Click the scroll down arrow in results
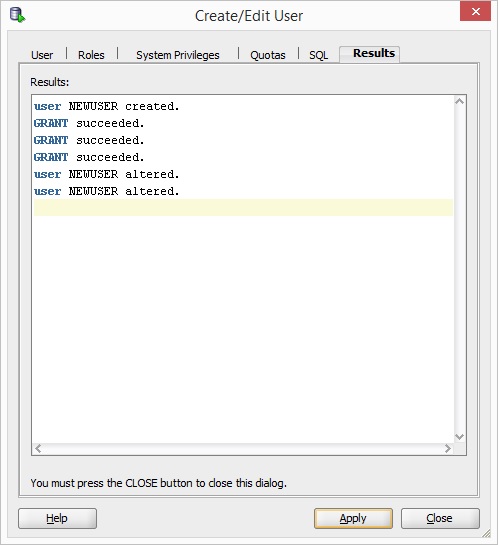The height and width of the screenshot is (545, 498). coord(459,437)
